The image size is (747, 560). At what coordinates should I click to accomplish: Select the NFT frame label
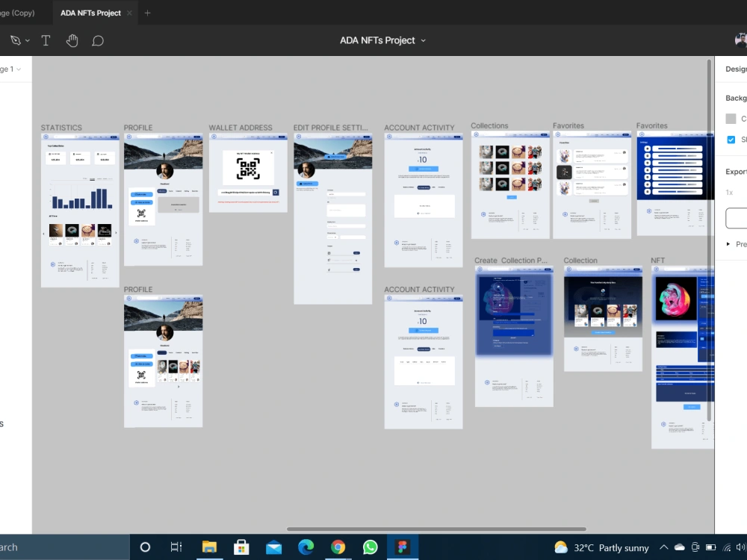coord(657,261)
